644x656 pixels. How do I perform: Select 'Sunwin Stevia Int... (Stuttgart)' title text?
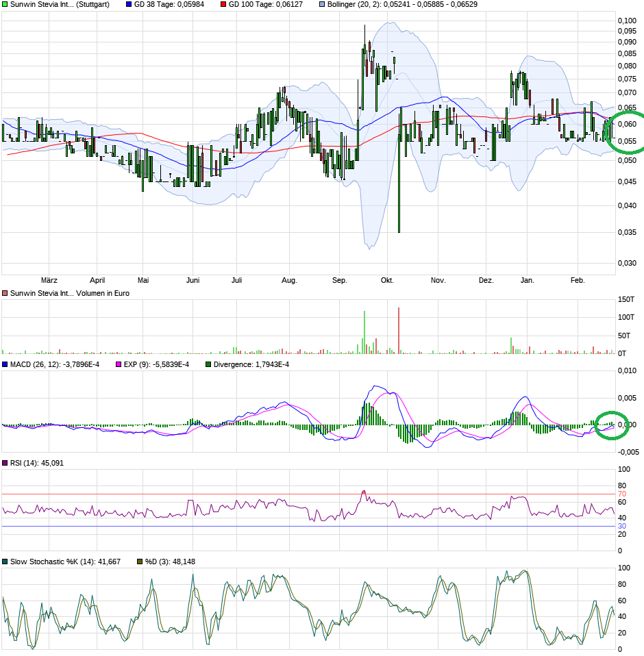click(x=60, y=4)
